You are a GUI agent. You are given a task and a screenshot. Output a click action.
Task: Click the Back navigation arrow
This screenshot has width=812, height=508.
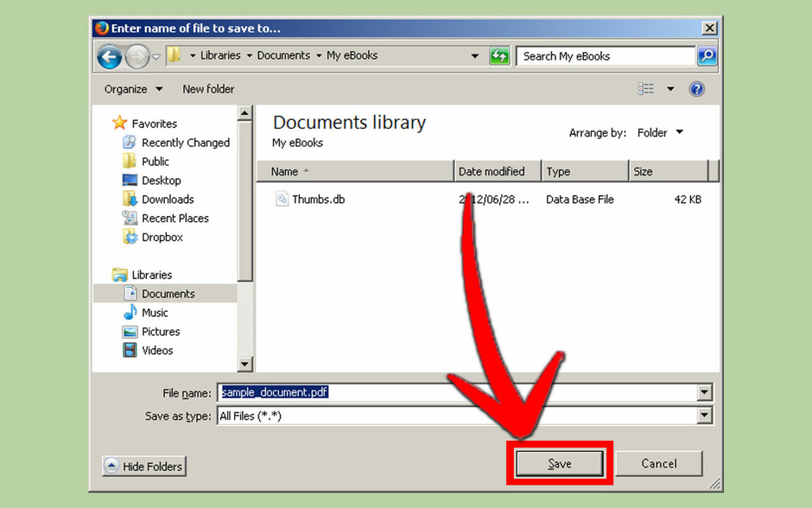coord(110,56)
